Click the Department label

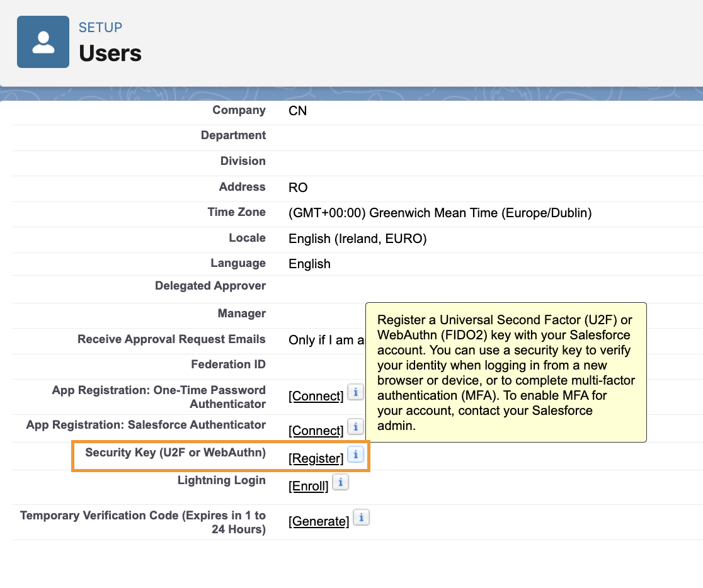pyautogui.click(x=234, y=135)
